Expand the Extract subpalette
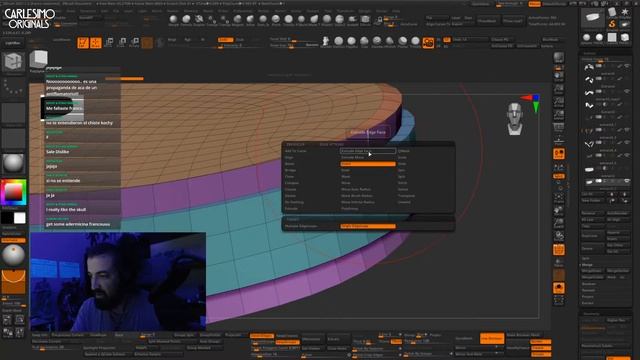Image resolution: width=640 pixels, height=360 pixels. click(587, 303)
